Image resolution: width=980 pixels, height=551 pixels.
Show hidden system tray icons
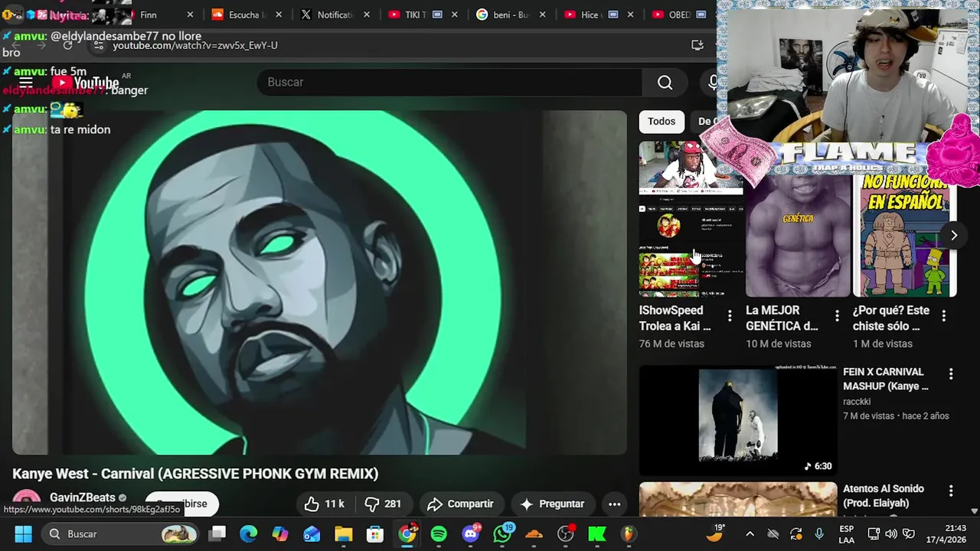point(750,534)
